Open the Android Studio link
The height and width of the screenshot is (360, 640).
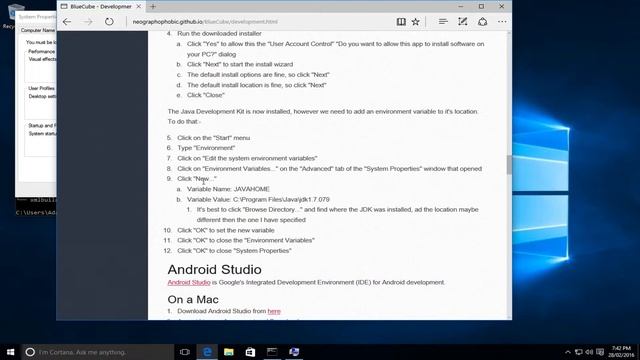pos(189,282)
